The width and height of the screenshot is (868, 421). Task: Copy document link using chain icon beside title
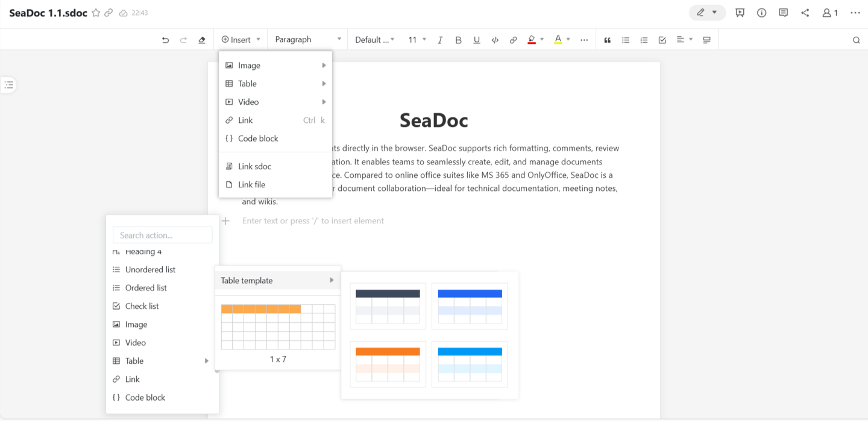[x=108, y=13]
